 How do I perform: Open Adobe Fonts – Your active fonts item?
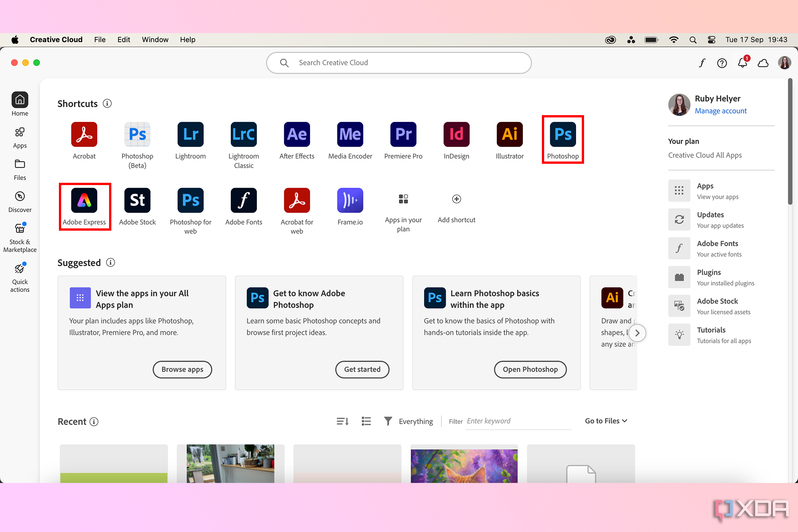[721, 249]
